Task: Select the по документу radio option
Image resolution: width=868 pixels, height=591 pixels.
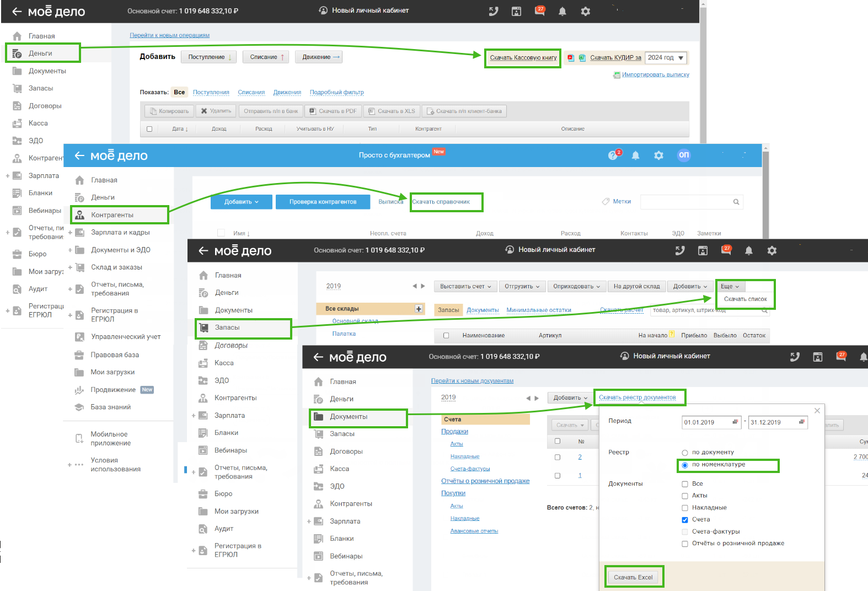Action: (685, 453)
